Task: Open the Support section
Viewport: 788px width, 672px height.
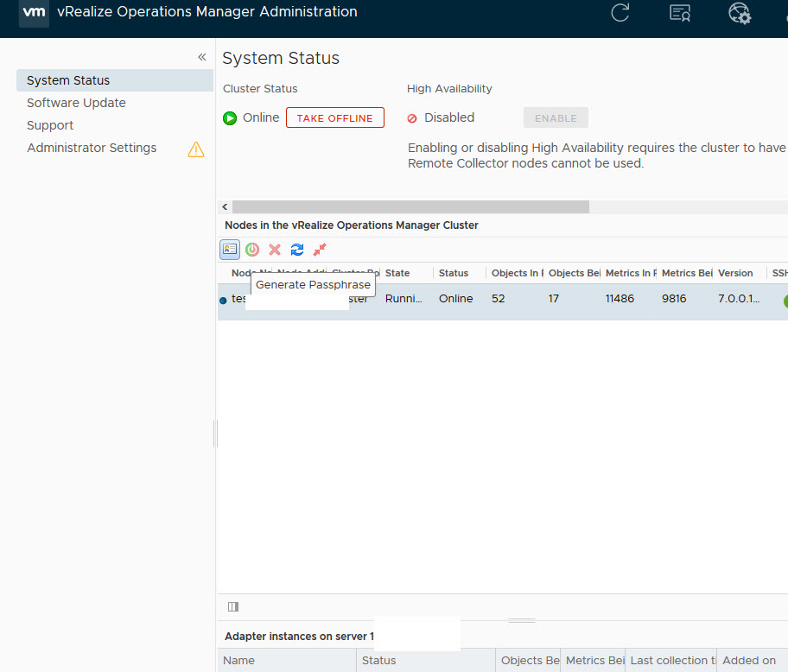Action: (50, 125)
